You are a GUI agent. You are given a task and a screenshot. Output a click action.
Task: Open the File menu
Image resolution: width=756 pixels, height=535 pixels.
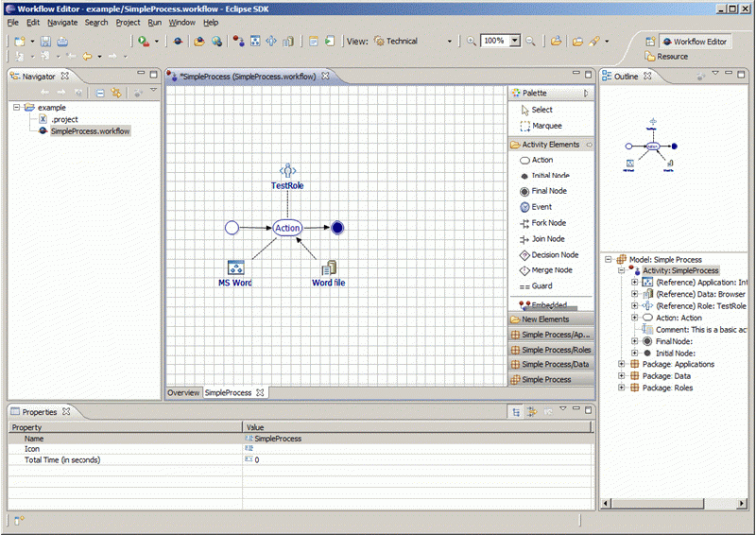[12, 22]
